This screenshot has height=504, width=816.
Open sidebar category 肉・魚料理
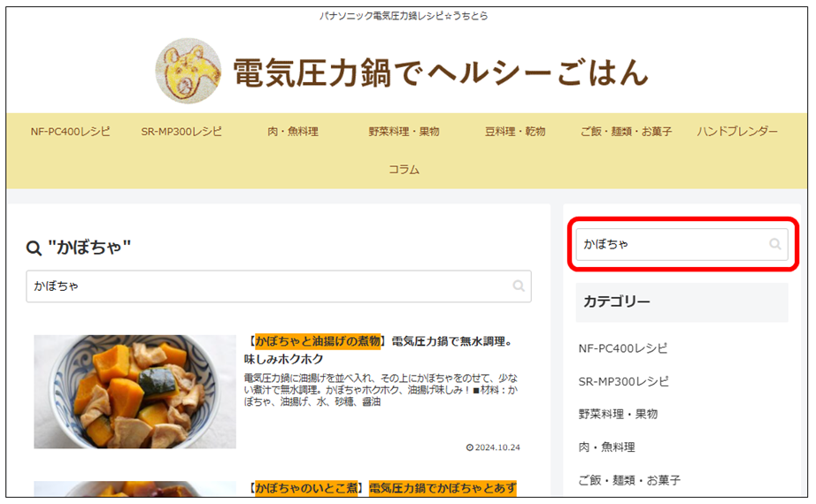(607, 447)
